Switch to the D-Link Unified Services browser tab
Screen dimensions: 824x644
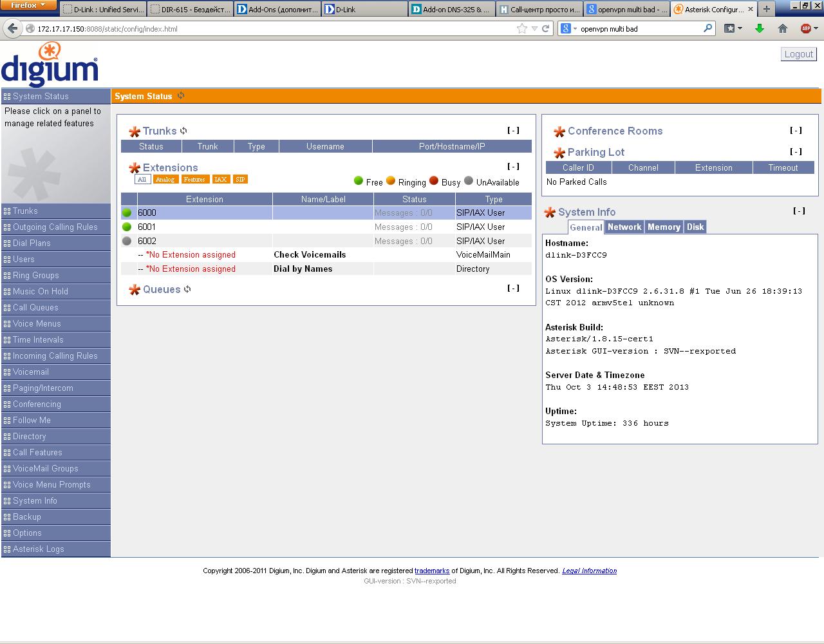click(x=102, y=9)
